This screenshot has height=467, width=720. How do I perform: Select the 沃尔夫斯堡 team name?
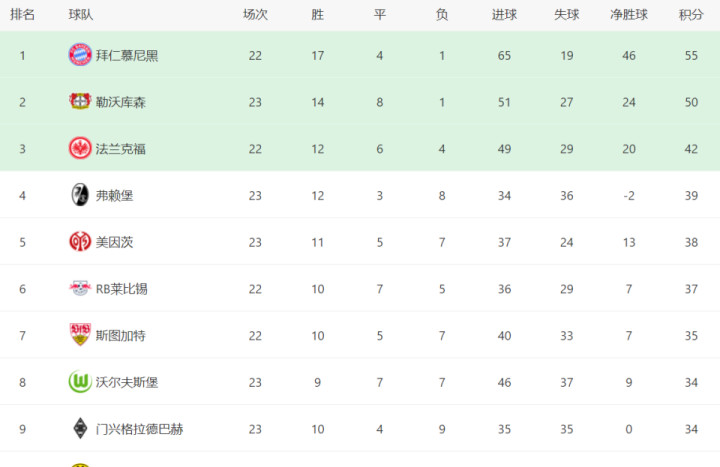(x=127, y=382)
